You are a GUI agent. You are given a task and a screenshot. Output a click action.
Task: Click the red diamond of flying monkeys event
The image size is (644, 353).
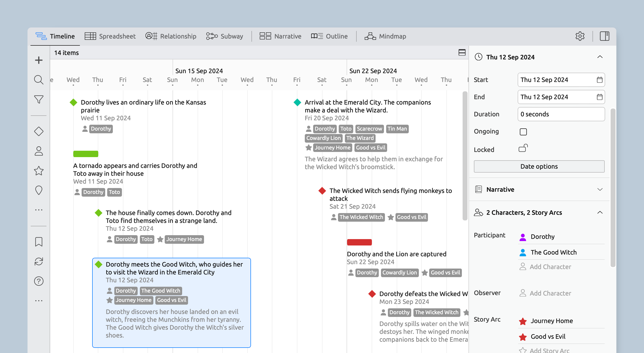(x=322, y=191)
